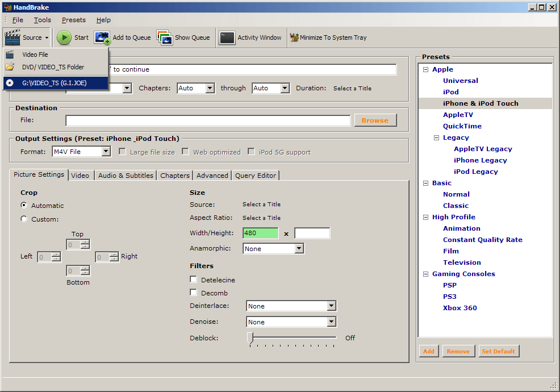This screenshot has height=392, width=560.
Task: Enable the Decomb filter checkbox
Action: point(193,293)
